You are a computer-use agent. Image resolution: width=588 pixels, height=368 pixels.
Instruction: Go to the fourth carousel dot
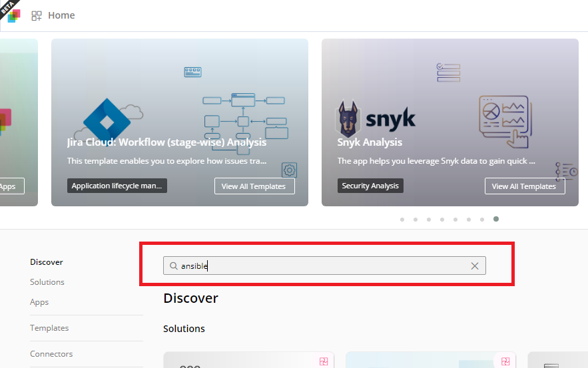click(442, 220)
